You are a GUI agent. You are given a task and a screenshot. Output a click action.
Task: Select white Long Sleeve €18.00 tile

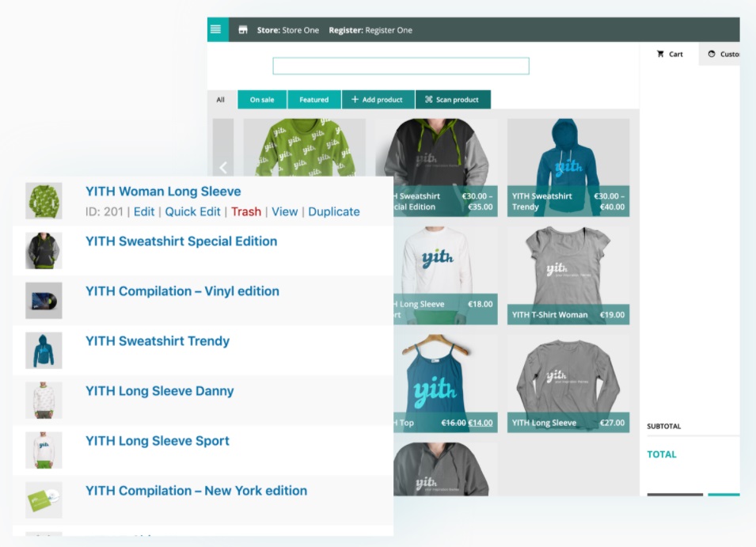pyautogui.click(x=446, y=275)
